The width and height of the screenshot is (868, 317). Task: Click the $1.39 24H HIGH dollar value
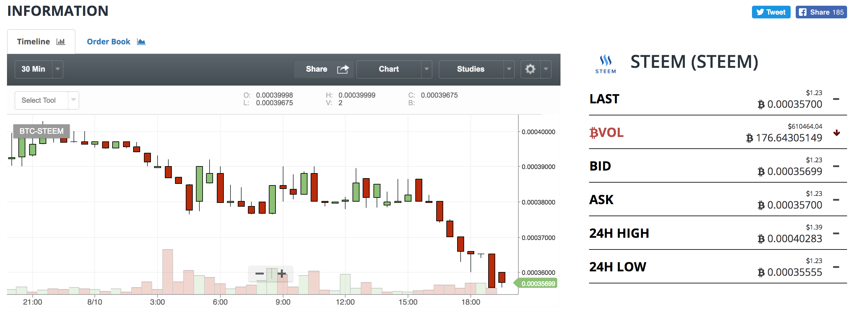814,227
